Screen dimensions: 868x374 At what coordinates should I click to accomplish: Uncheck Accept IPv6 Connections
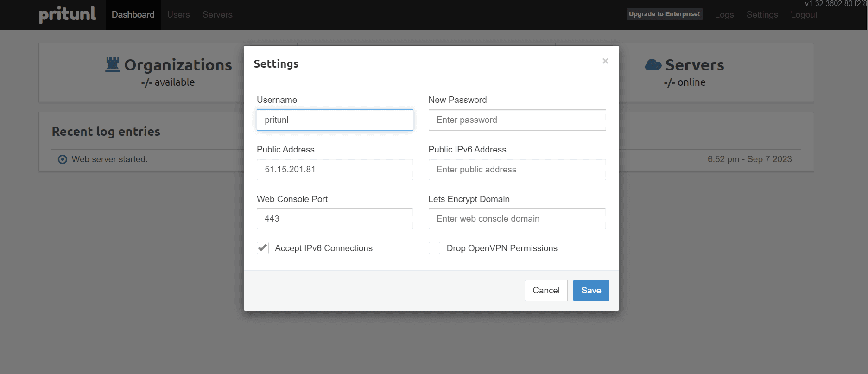[263, 248]
